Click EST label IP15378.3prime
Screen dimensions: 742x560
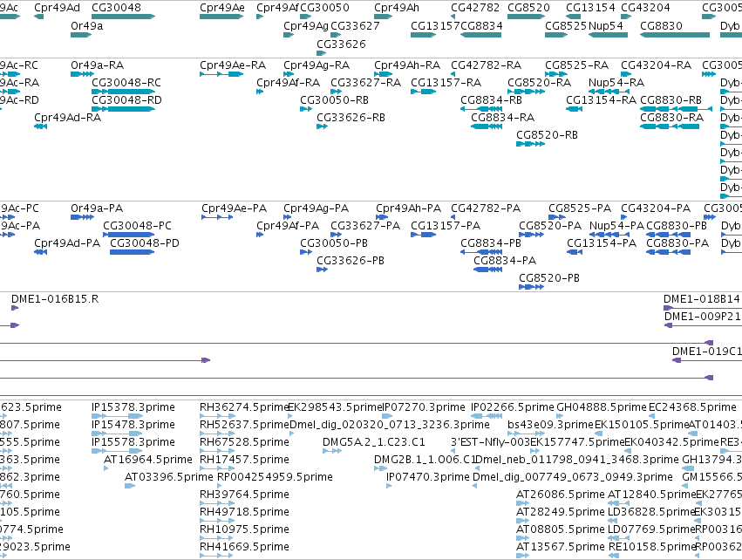[133, 407]
